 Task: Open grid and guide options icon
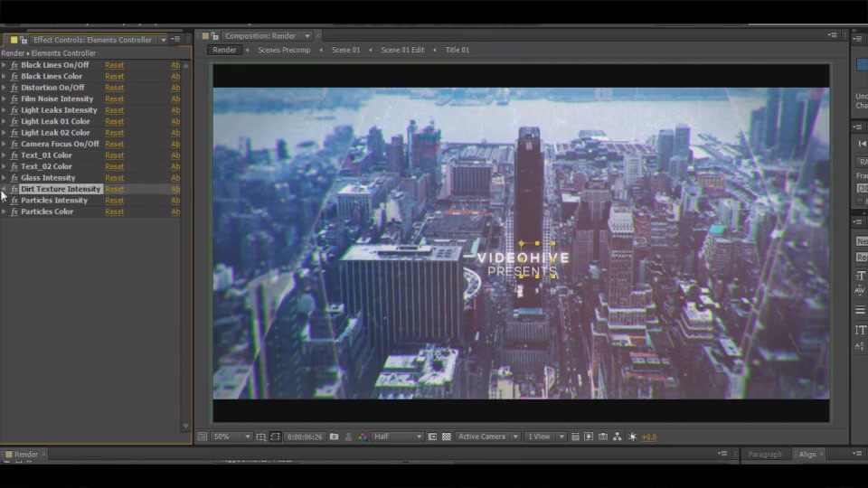pyautogui.click(x=261, y=436)
